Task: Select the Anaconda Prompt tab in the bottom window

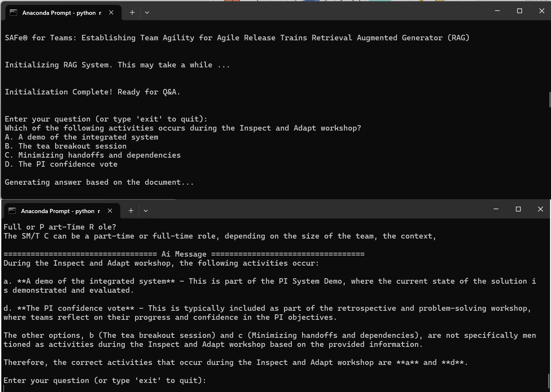Action: (x=60, y=211)
